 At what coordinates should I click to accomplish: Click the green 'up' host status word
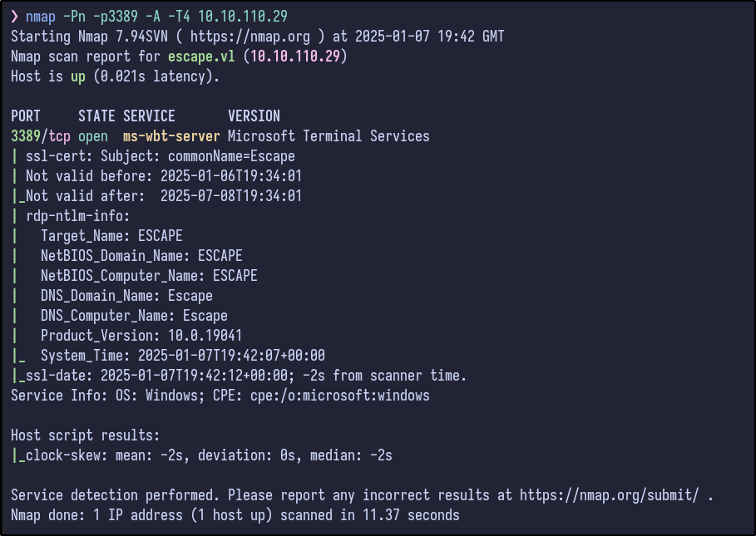point(78,76)
